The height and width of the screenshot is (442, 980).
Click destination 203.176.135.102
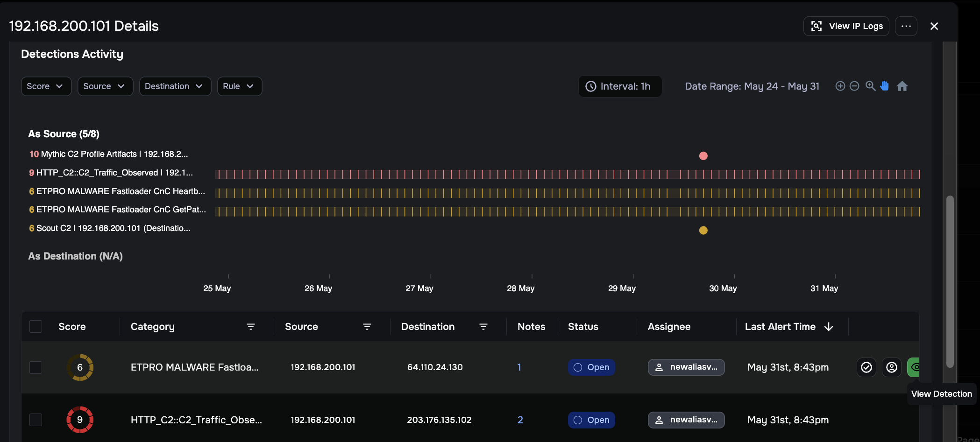pyautogui.click(x=439, y=420)
